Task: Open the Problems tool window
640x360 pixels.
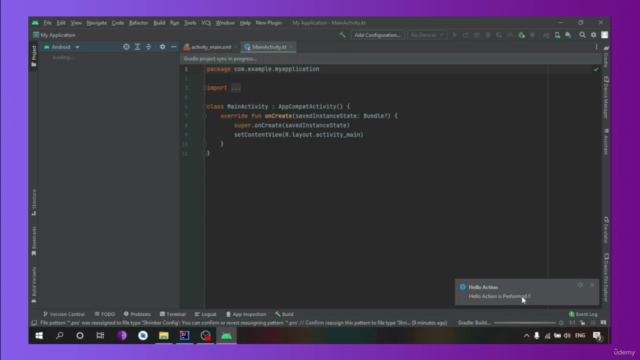Action: click(137, 314)
